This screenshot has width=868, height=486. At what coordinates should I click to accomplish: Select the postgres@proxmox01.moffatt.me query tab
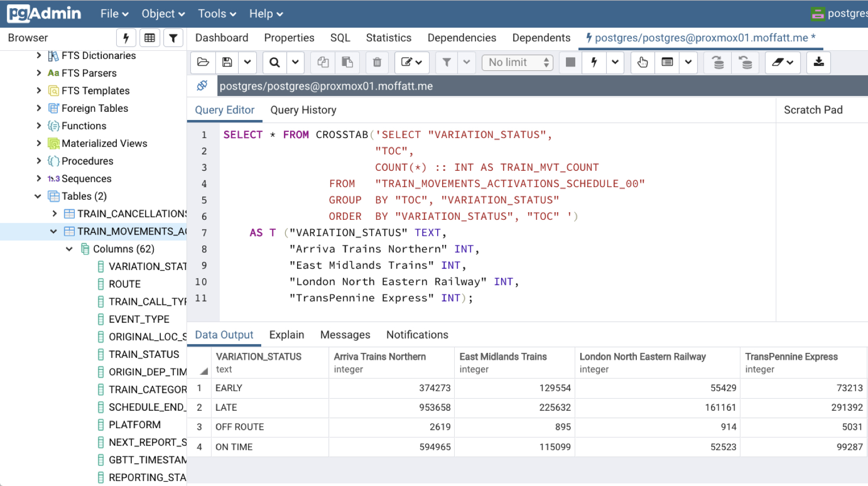701,38
